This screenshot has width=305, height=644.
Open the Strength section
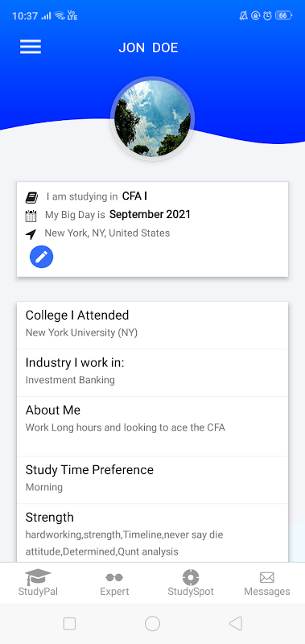(152, 533)
